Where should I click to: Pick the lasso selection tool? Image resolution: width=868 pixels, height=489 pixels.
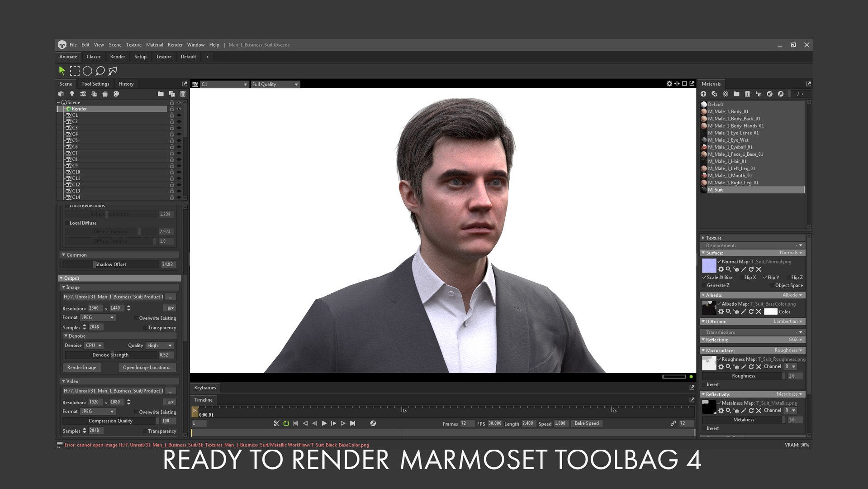[x=100, y=71]
